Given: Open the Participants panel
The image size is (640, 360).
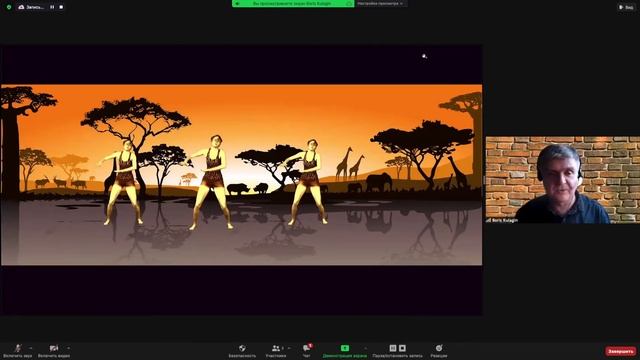Looking at the screenshot, I should pos(276,351).
